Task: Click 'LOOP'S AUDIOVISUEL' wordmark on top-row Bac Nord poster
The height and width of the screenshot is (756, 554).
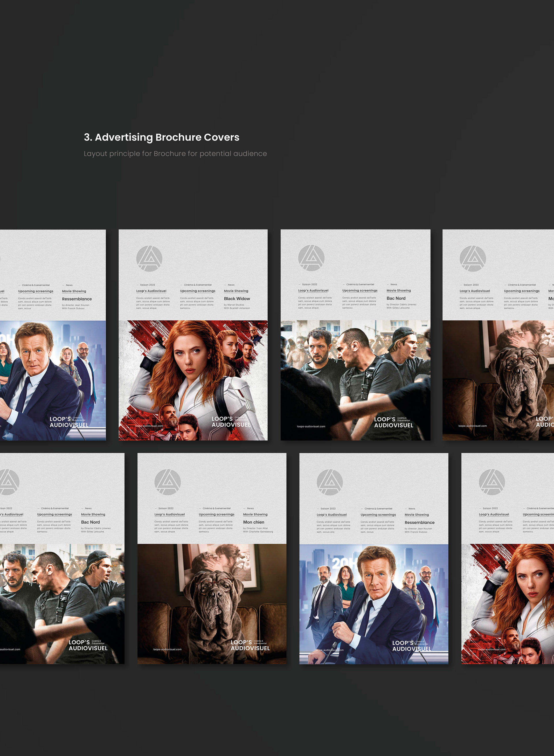Action: [394, 422]
